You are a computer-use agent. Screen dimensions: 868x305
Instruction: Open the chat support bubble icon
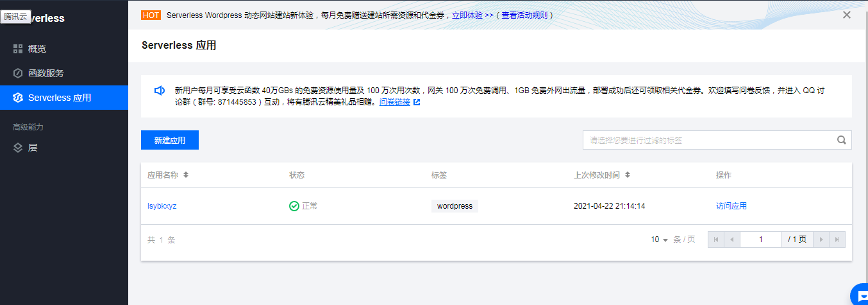(860, 295)
